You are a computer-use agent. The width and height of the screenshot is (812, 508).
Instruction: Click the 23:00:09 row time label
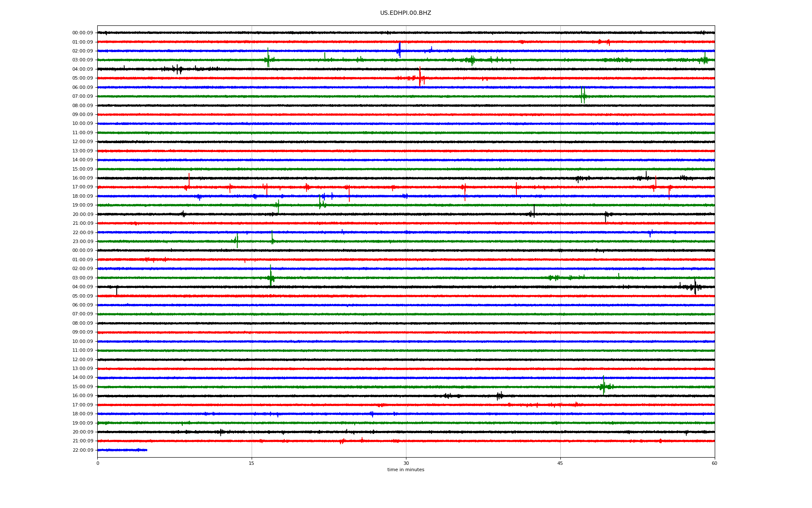click(82, 242)
